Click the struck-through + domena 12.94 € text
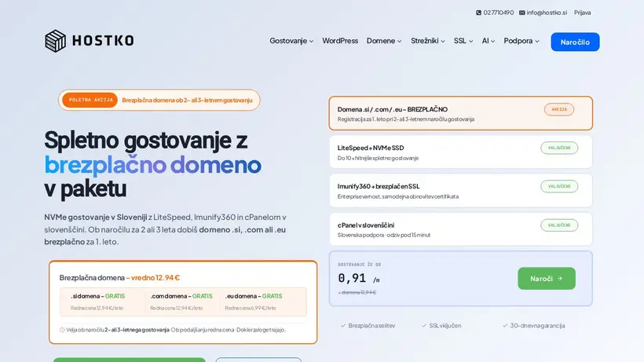Viewport: 644px width, 362px height. (x=357, y=292)
